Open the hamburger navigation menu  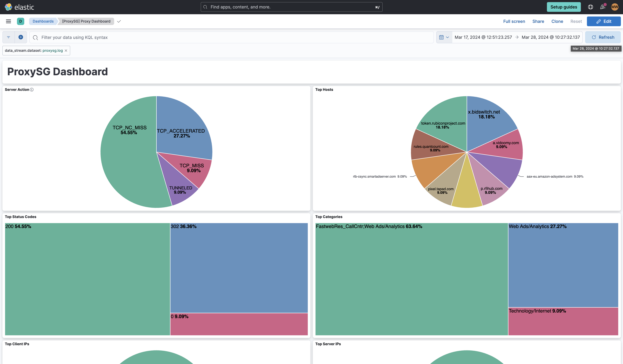point(8,21)
